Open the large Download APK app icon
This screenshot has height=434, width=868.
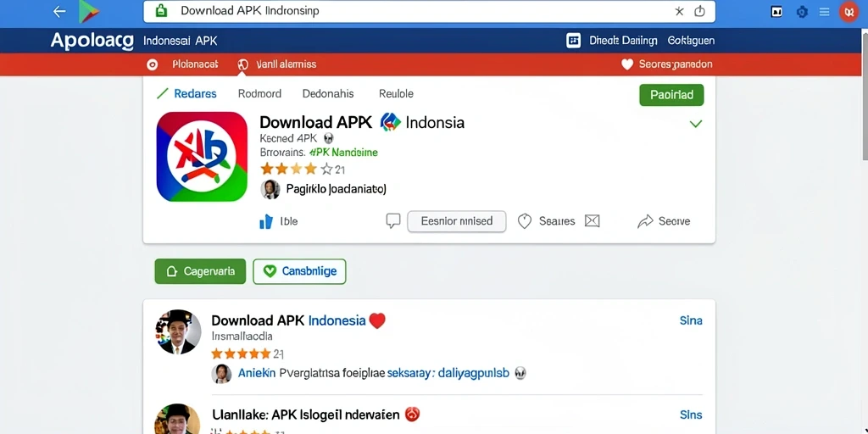[202, 157]
